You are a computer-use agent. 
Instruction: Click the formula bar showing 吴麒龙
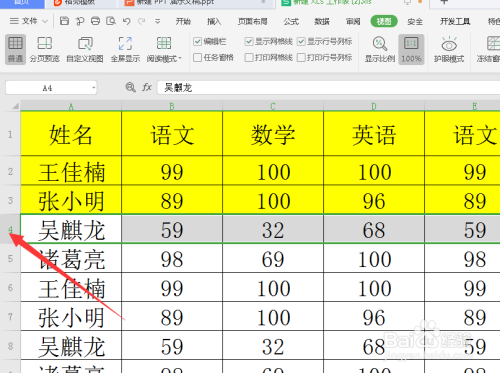[x=329, y=88]
